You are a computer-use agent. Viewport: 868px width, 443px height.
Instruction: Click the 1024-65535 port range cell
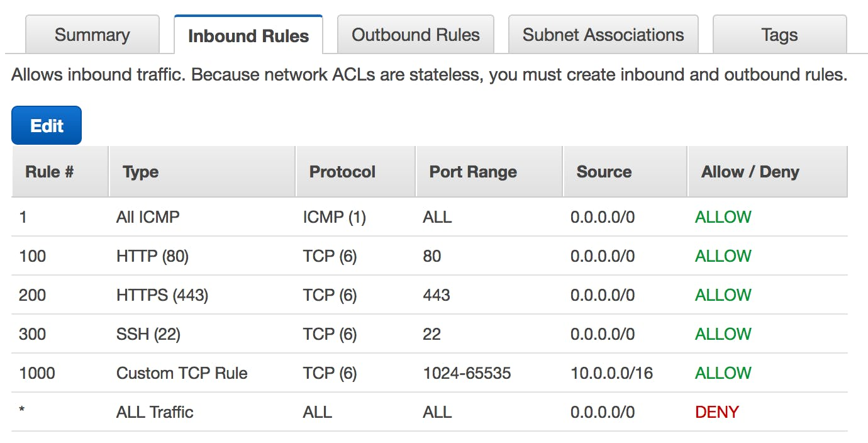467,373
